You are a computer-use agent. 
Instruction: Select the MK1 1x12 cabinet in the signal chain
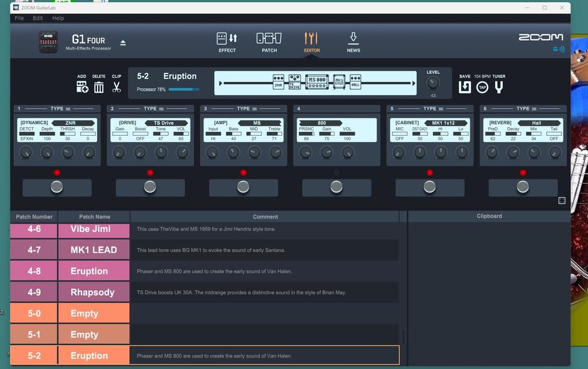point(339,82)
